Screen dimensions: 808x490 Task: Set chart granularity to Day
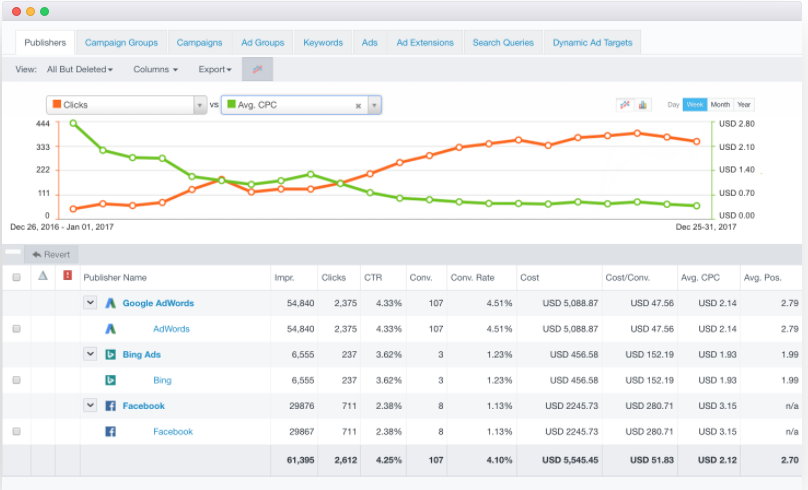673,105
